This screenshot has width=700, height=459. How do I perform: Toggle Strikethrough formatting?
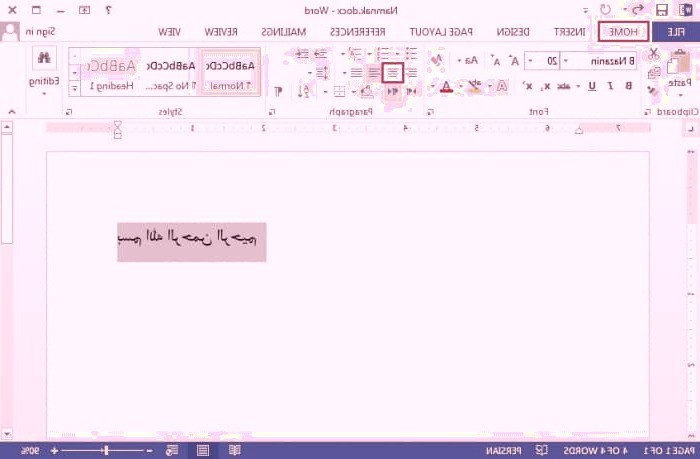pyautogui.click(x=564, y=86)
